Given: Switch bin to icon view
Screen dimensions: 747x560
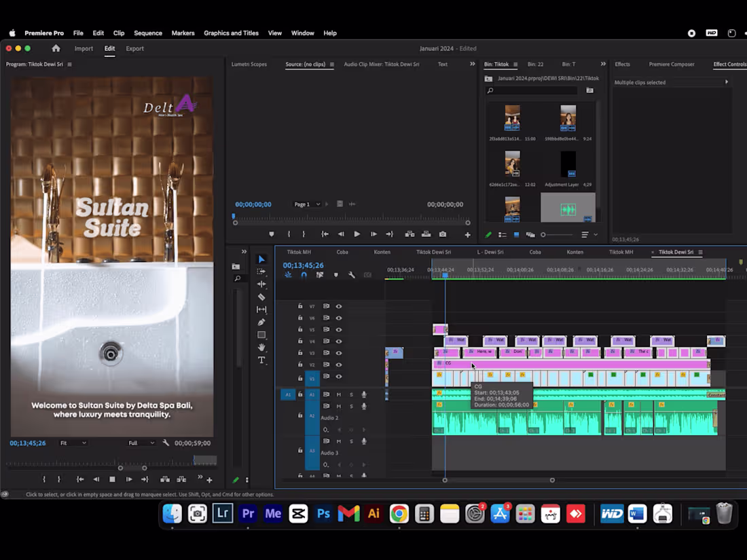Looking at the screenshot, I should [516, 235].
